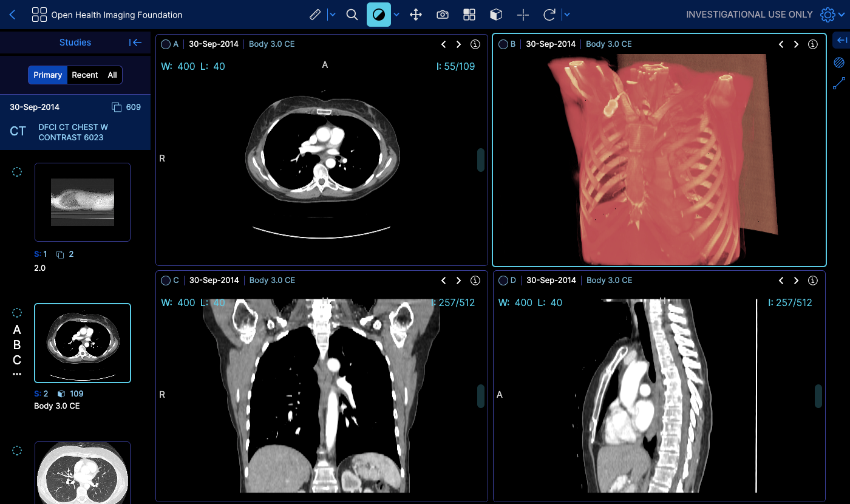
Task: Toggle the 3D cube MPR tool
Action: pos(496,15)
